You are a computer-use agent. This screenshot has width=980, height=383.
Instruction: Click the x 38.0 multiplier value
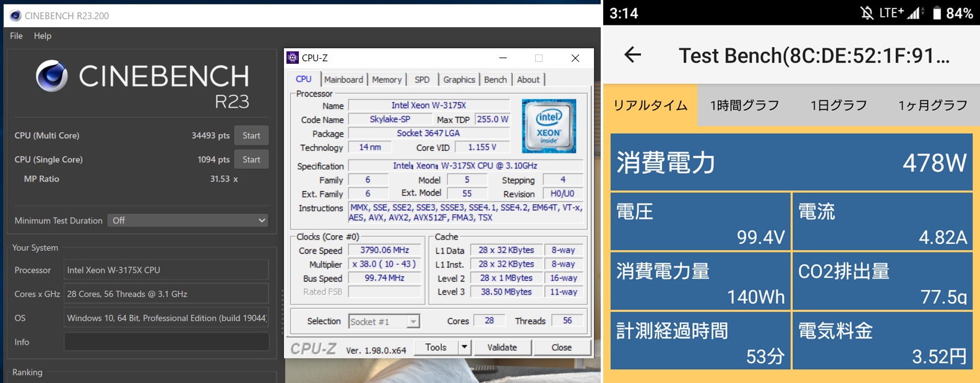click(384, 264)
